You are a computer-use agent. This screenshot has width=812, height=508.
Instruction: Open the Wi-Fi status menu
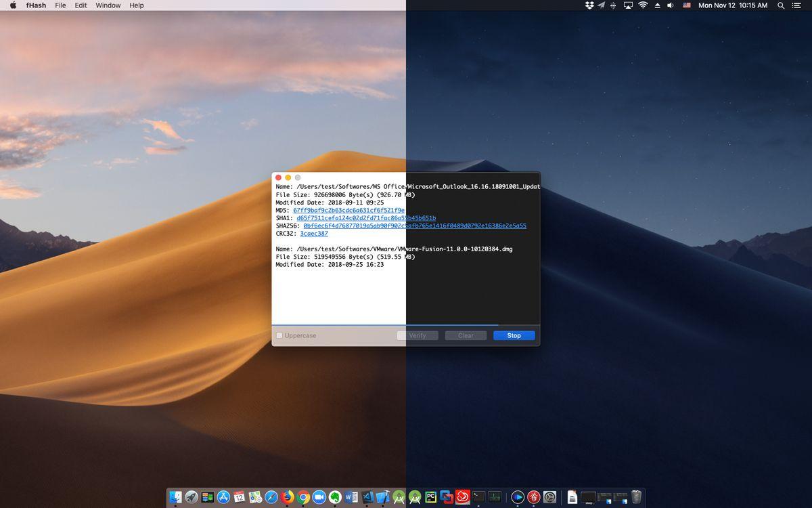643,5
